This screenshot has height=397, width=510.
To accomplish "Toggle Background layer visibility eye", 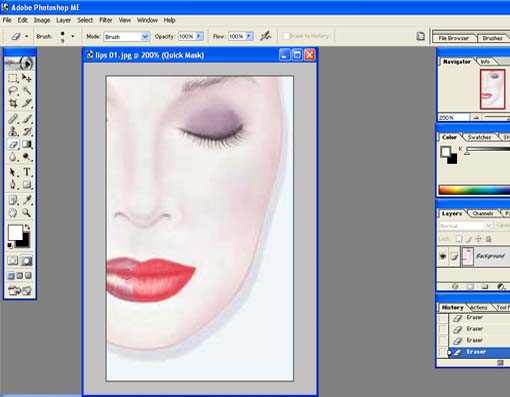I will pos(443,256).
